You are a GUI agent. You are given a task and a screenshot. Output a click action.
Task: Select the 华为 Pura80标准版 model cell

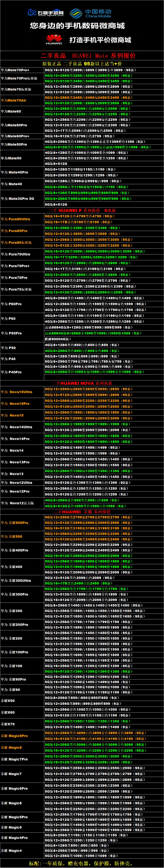point(22,242)
